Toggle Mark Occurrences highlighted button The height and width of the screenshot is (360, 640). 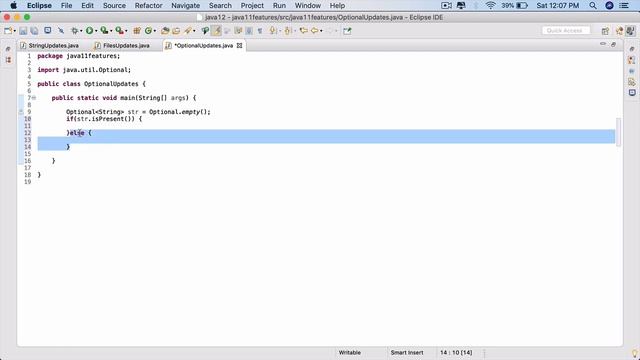coord(216,31)
